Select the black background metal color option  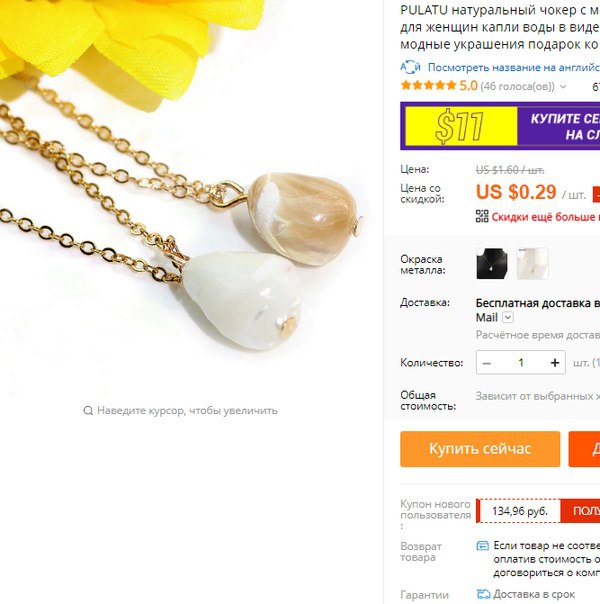pos(492,264)
